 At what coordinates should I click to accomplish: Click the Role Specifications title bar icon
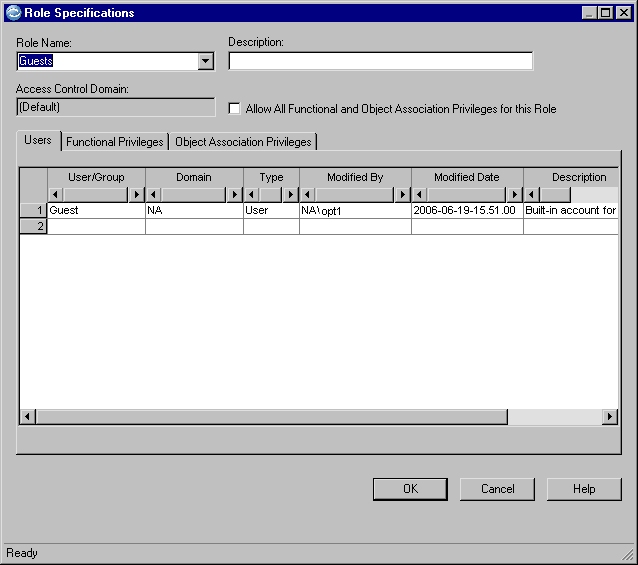(13, 13)
